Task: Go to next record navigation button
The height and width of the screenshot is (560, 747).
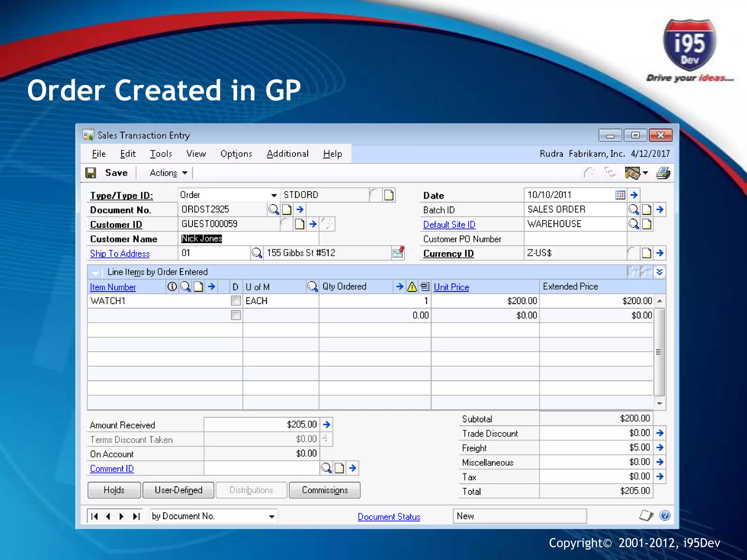Action: click(121, 516)
